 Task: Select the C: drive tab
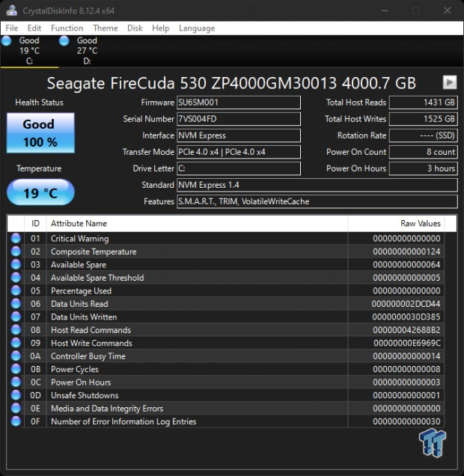point(29,51)
